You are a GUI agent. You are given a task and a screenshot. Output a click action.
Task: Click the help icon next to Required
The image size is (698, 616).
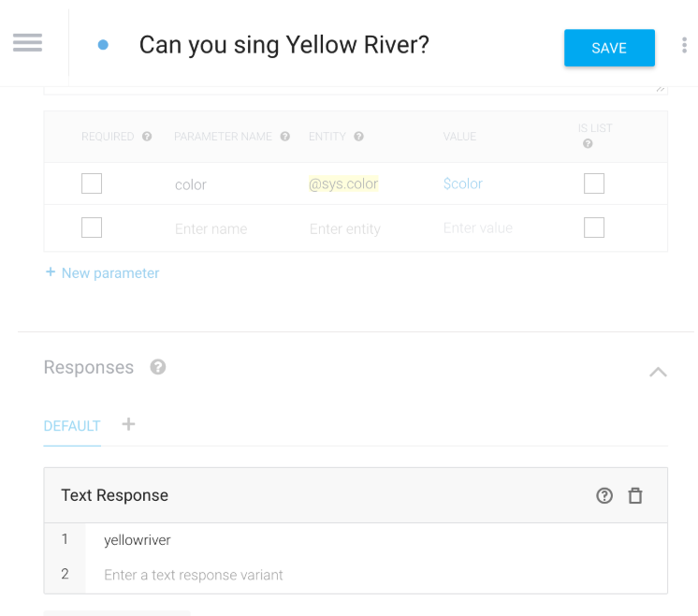click(147, 137)
